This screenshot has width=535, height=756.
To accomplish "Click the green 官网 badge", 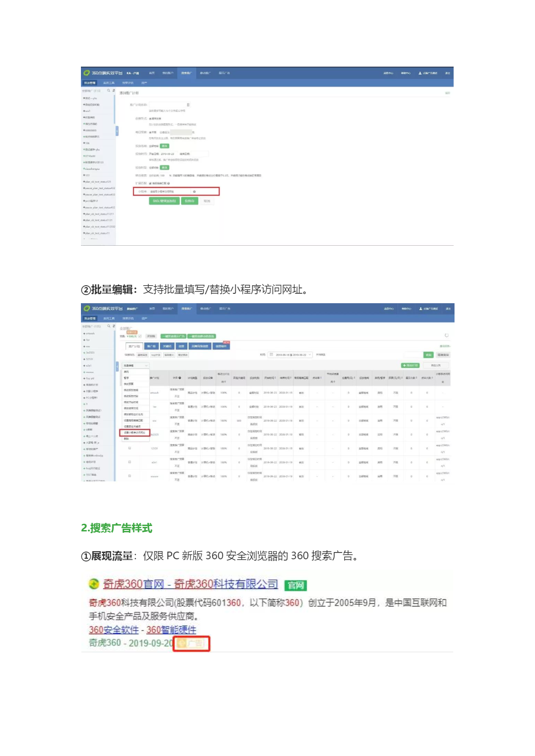I will click(x=296, y=585).
